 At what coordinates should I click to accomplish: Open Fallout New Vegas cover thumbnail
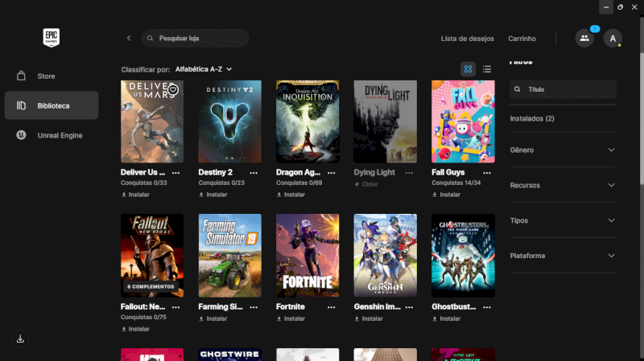[x=152, y=255]
